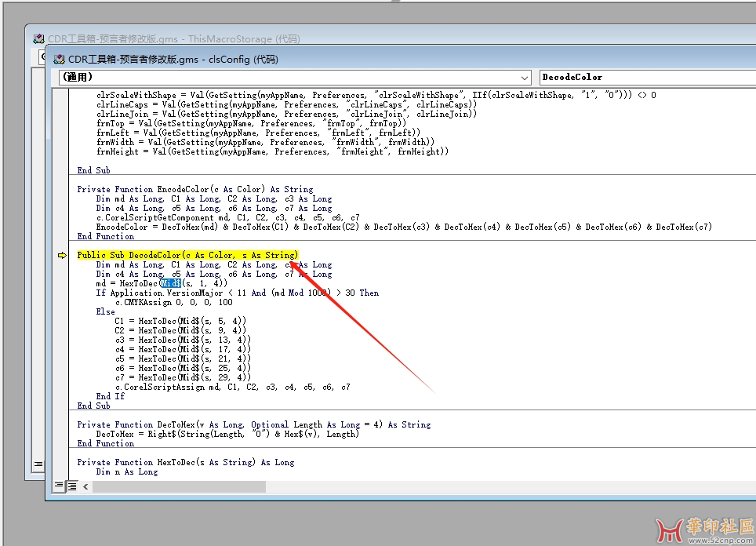Image resolution: width=756 pixels, height=546 pixels.
Task: Click the 'c6 = HexToDec(Mid$(s, 25, 4))' line
Action: coord(183,368)
